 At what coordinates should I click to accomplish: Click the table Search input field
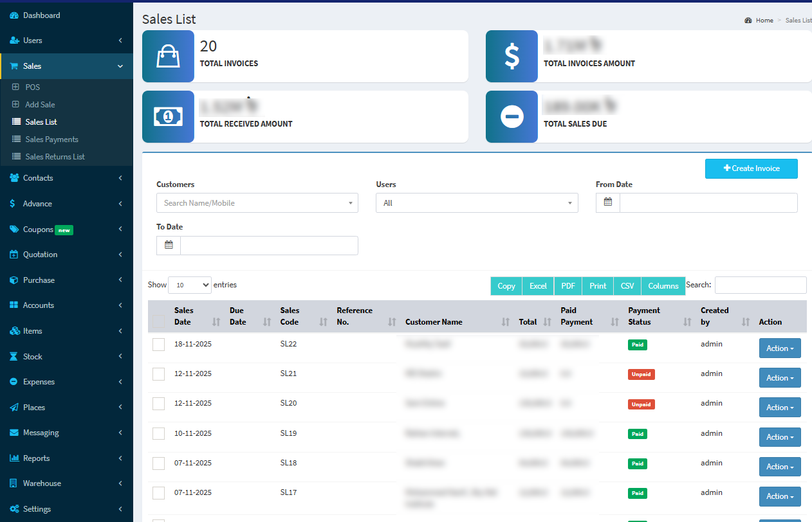pyautogui.click(x=760, y=285)
